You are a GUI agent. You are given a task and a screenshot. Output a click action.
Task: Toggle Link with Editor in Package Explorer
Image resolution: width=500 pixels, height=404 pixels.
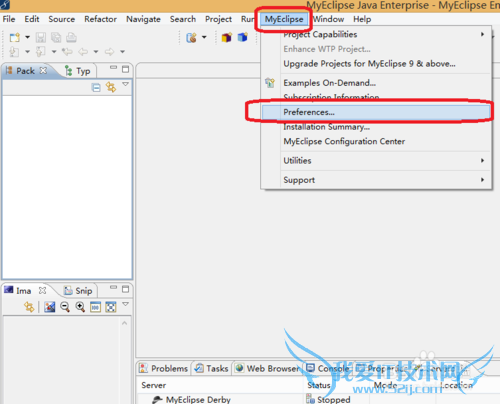[111, 87]
